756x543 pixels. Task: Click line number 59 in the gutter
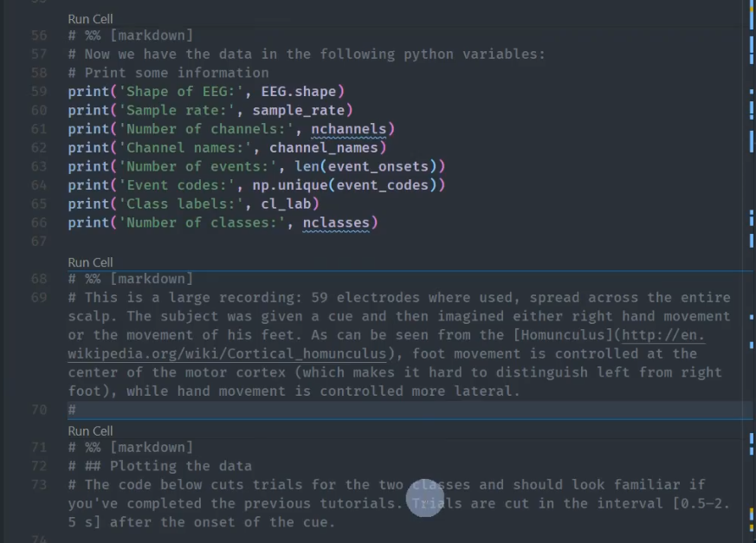39,92
